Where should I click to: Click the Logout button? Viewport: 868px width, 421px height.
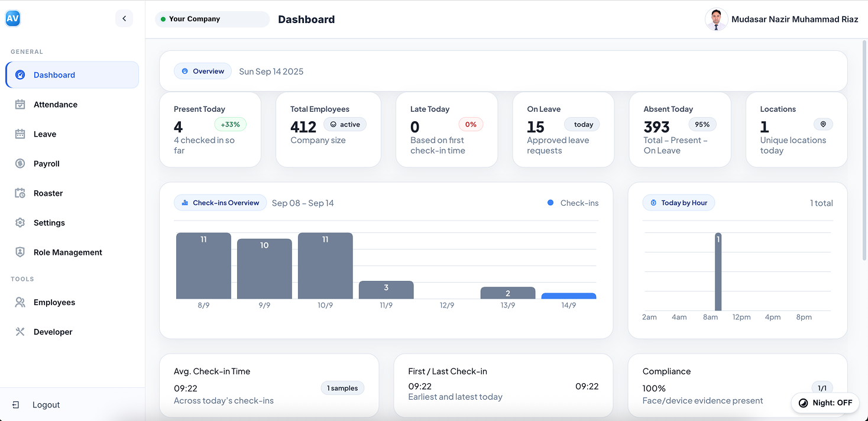[37, 404]
